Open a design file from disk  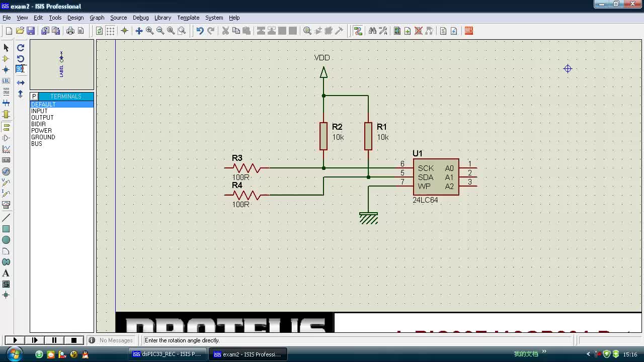(x=20, y=31)
